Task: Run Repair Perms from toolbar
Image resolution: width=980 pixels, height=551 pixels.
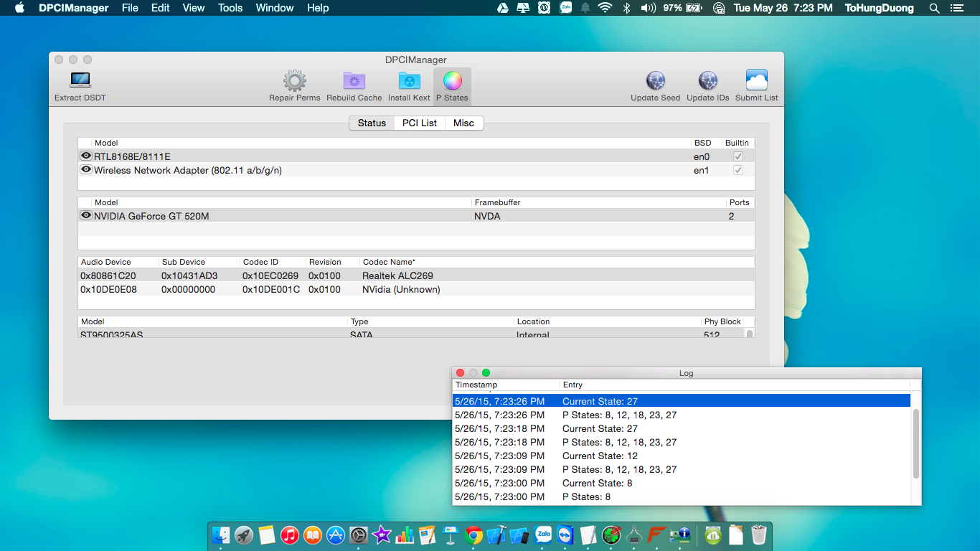Action: click(x=294, y=80)
